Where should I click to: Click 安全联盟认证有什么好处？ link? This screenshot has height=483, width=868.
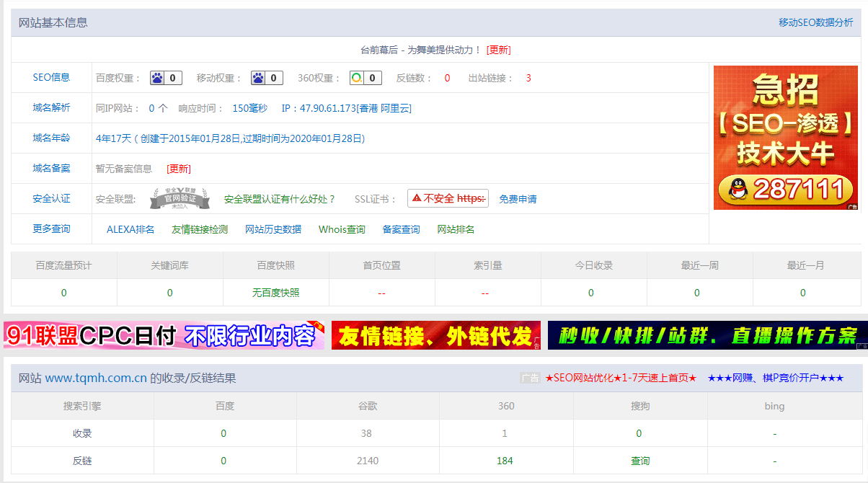(280, 199)
